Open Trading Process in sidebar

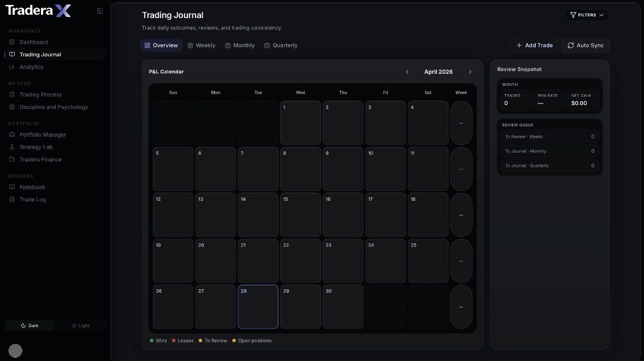pos(40,95)
